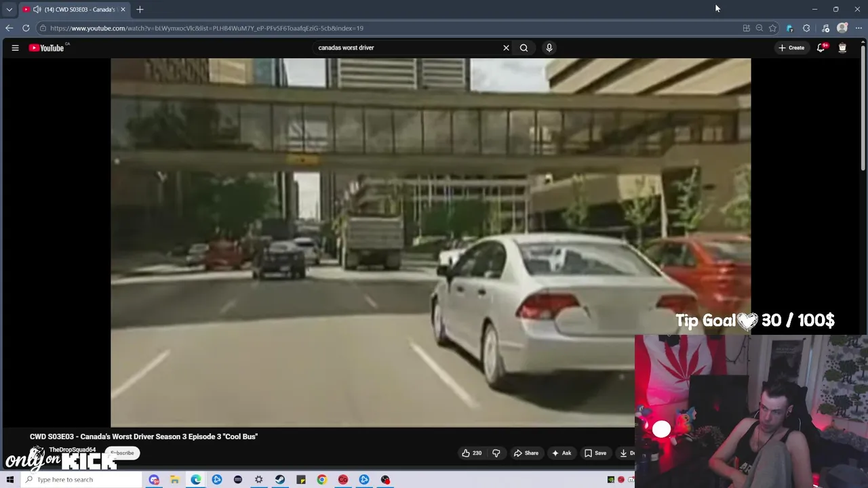The width and height of the screenshot is (868, 488).
Task: Switch to the CWD S03E03 browser tab
Action: (x=75, y=9)
